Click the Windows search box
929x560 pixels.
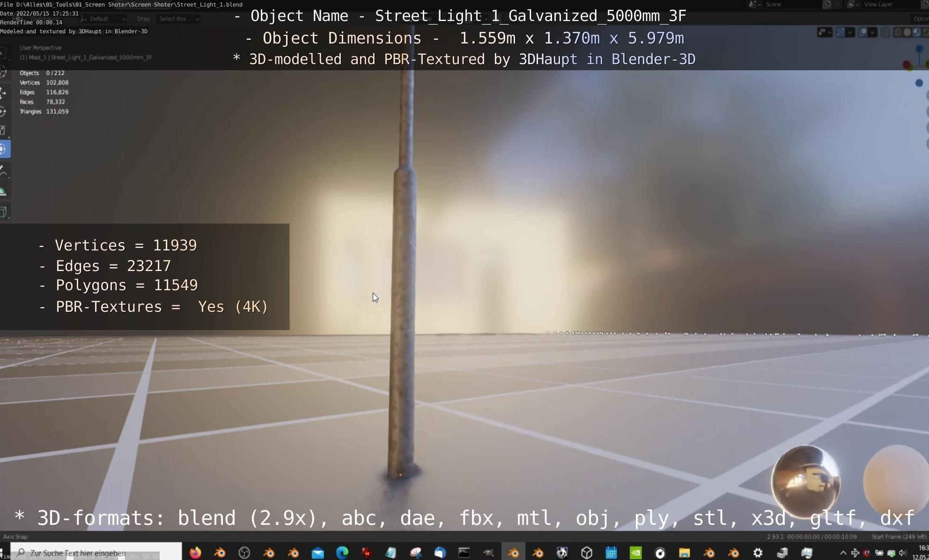click(96, 553)
